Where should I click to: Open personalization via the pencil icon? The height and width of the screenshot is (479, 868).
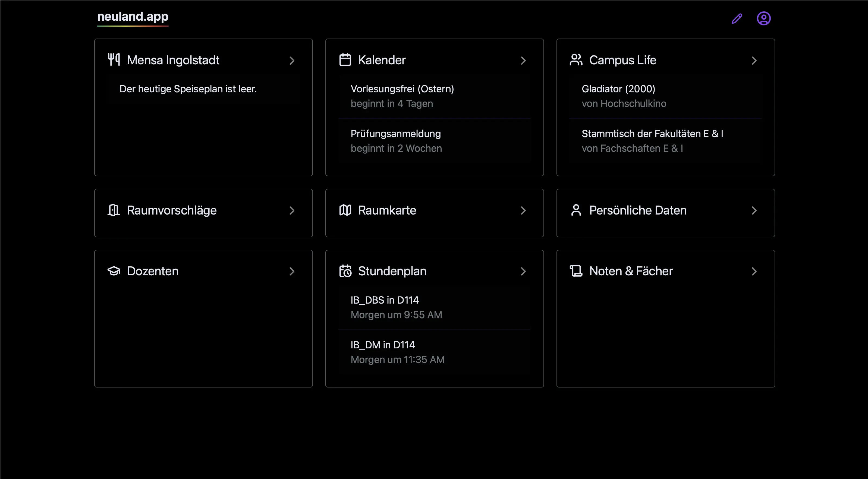click(737, 18)
